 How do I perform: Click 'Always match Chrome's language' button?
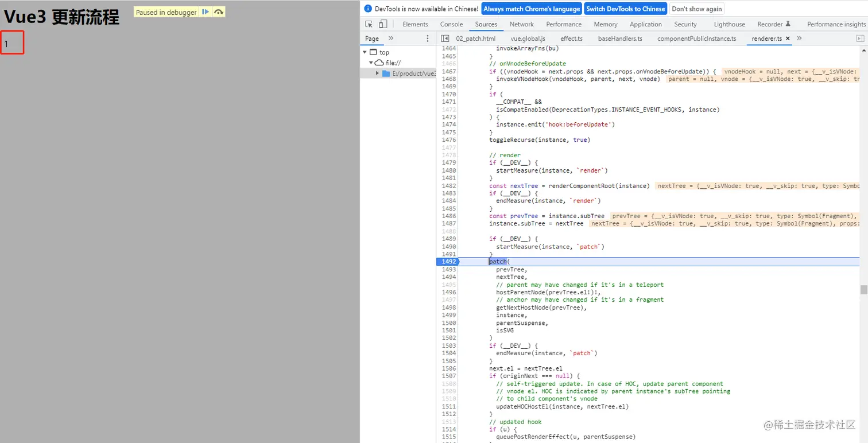[532, 9]
